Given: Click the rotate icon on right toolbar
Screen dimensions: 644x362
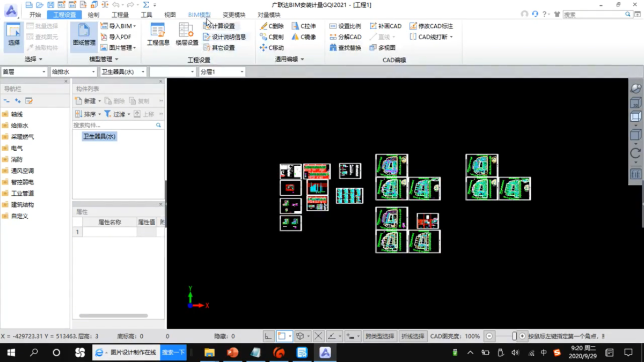Looking at the screenshot, I should tap(635, 153).
